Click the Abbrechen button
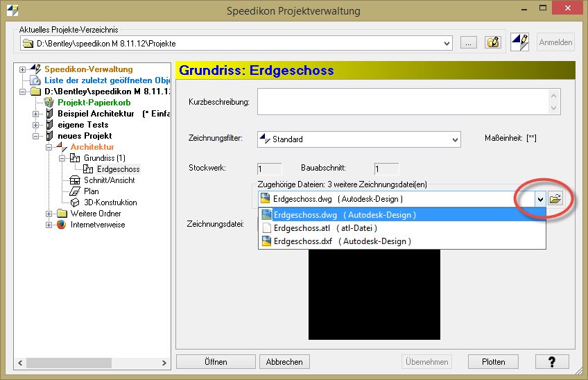588x380 pixels. coord(284,361)
